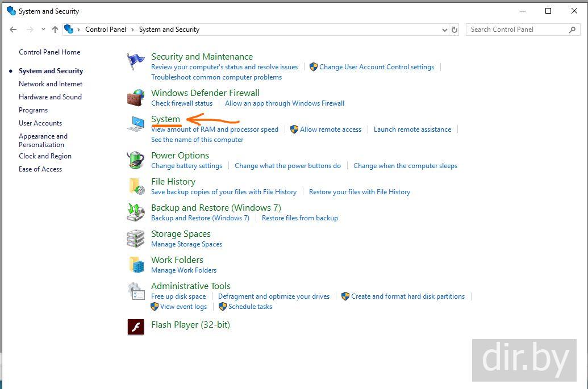The height and width of the screenshot is (389, 588).
Task: Check firewall status
Action: pos(182,103)
